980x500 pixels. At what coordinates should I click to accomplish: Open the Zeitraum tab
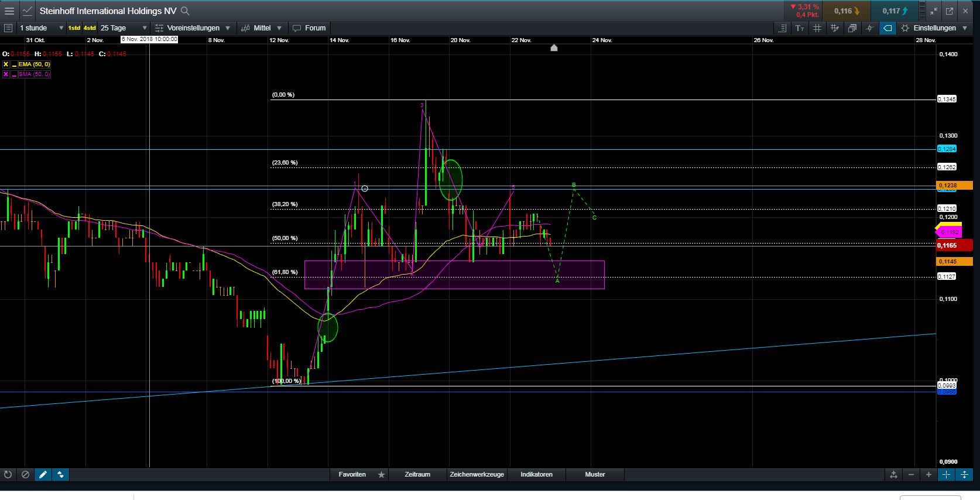point(417,475)
